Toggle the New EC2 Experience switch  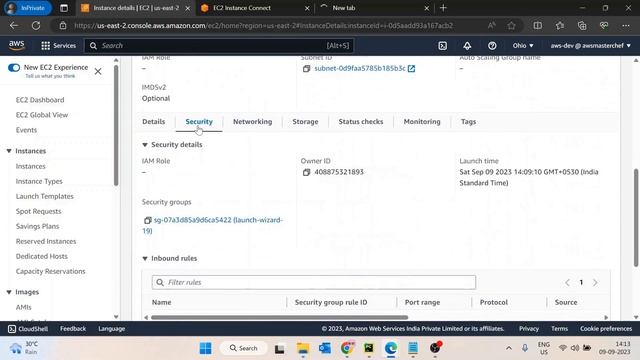click(x=13, y=68)
